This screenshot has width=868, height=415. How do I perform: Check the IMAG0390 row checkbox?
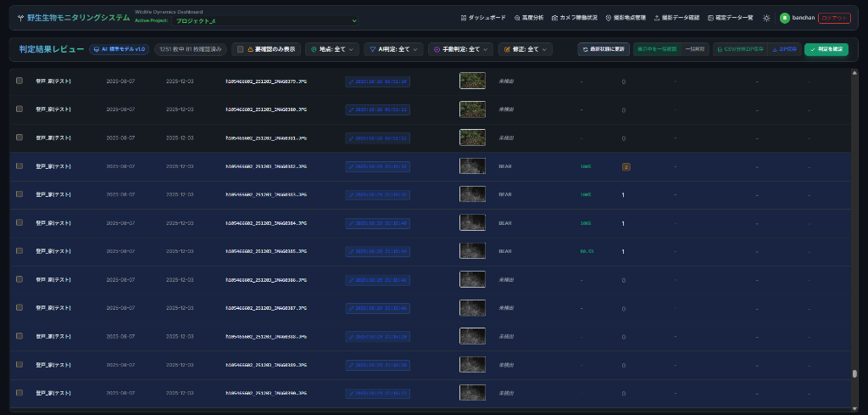click(x=19, y=393)
